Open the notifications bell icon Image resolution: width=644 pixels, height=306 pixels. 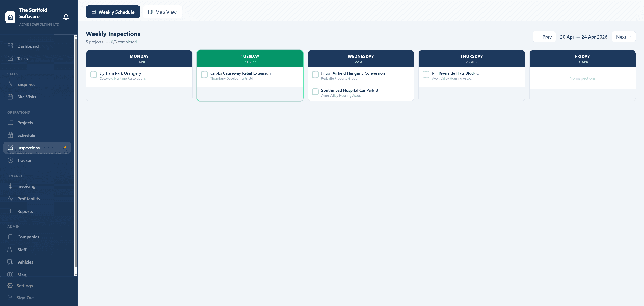[66, 17]
